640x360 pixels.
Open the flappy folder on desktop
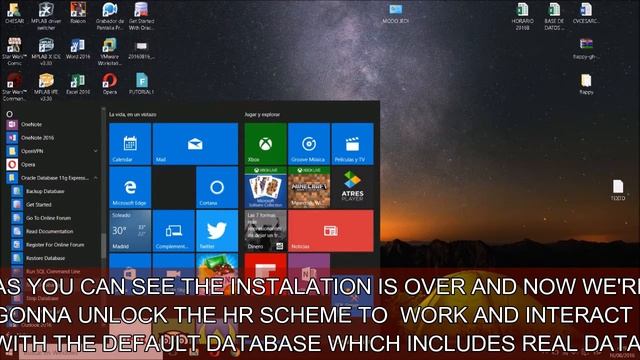point(586,84)
